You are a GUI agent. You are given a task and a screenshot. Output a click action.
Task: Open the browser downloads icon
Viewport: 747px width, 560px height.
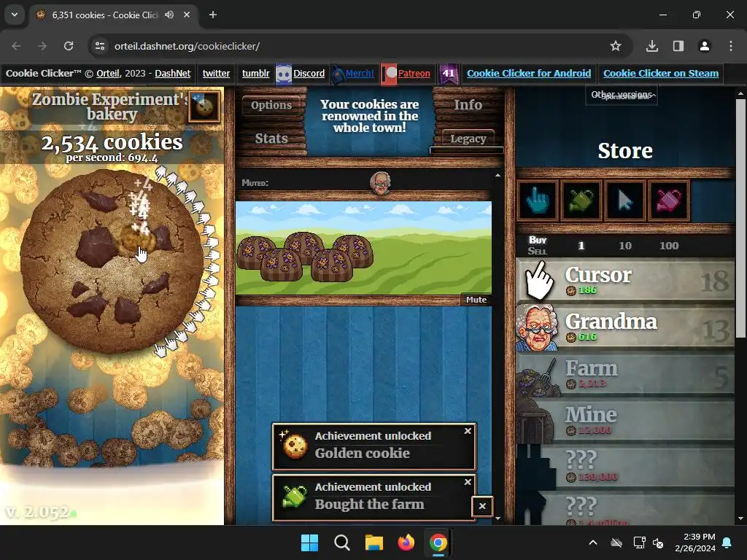pos(652,46)
